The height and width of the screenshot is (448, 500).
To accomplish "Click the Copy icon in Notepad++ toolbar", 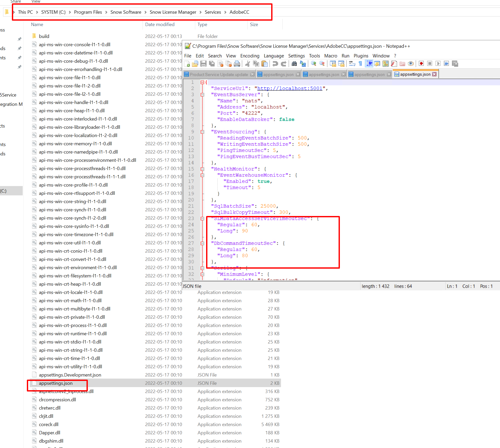I will click(256, 64).
